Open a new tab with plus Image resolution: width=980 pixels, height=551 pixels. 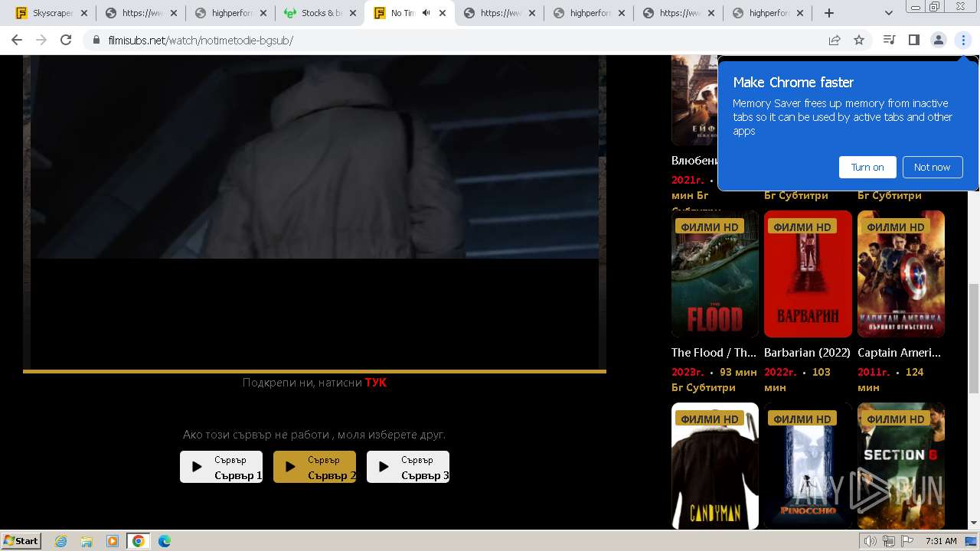(829, 13)
